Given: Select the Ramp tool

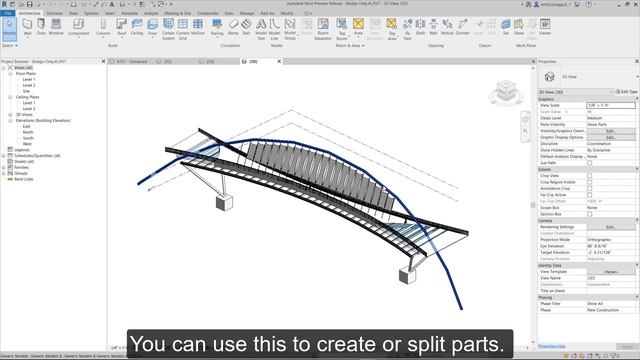Looking at the screenshot, I should (233, 27).
